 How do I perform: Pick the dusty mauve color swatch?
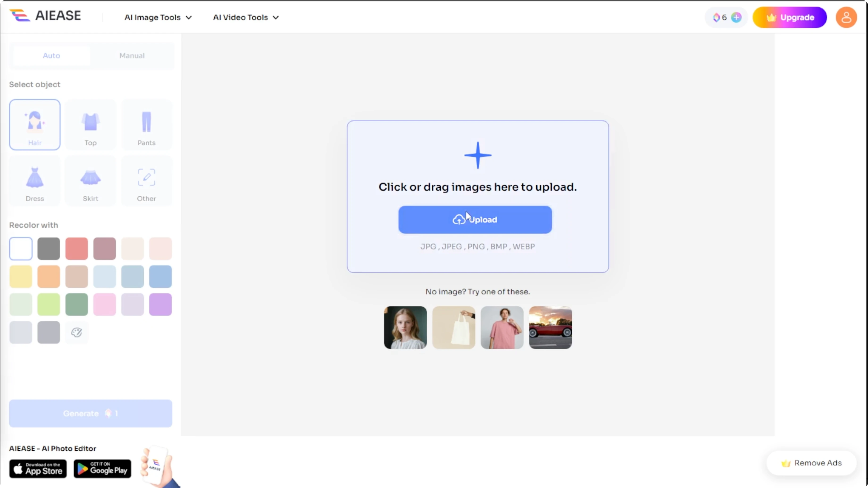coord(104,248)
